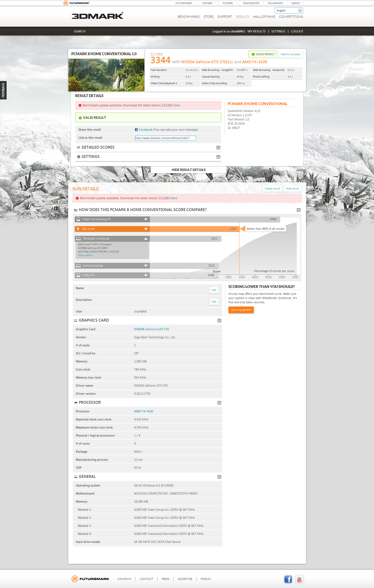This screenshot has height=588, width=374.
Task: Collapse the score comparison panel
Action: point(298,210)
